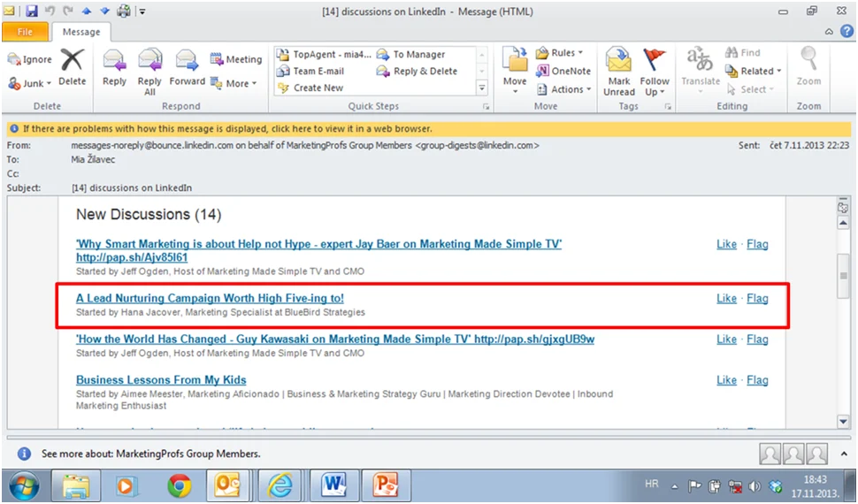Viewport: 858px width, 504px height.
Task: Expand the More respond options
Action: tap(234, 83)
